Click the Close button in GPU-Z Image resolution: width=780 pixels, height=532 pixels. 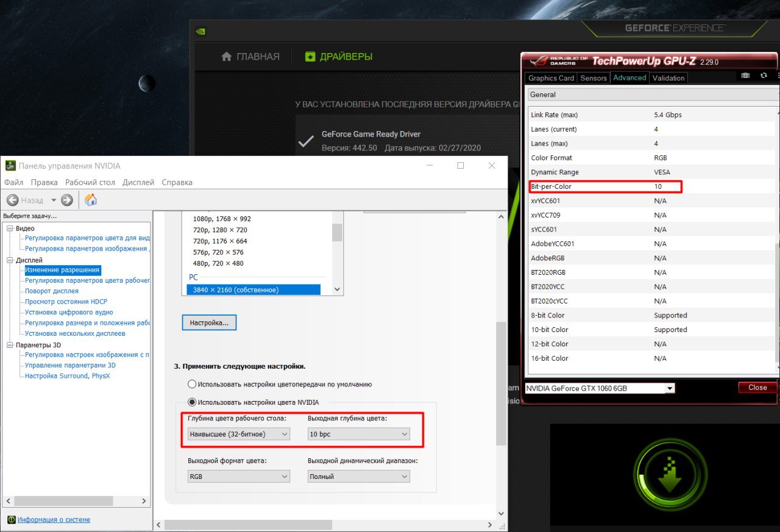757,387
